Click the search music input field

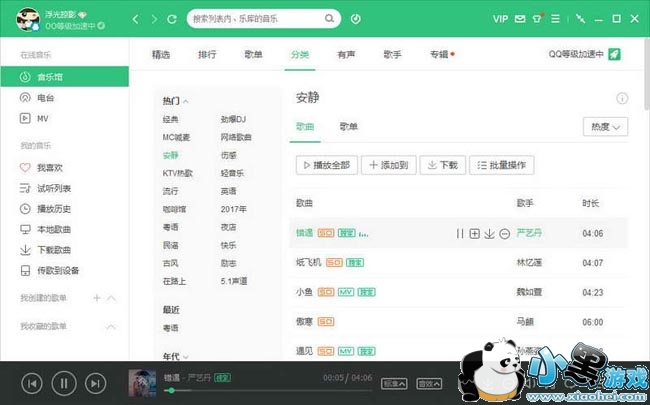click(257, 19)
